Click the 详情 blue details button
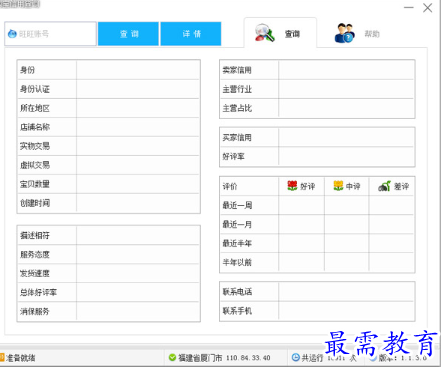 (x=191, y=34)
